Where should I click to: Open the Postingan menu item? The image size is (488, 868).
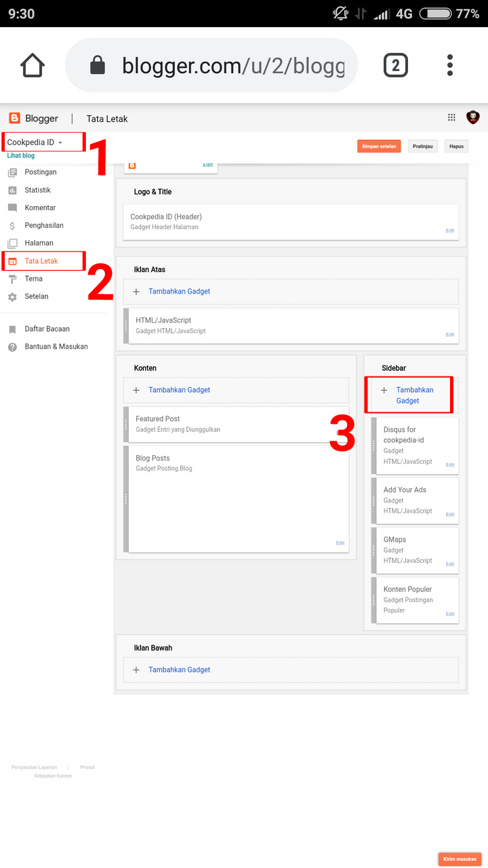(41, 172)
